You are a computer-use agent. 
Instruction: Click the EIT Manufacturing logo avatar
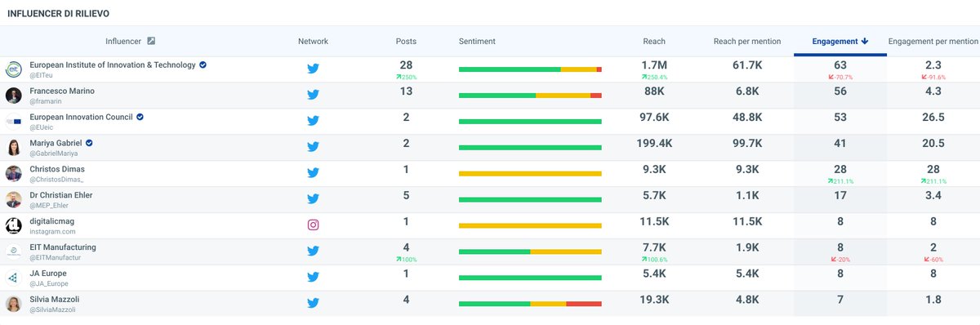click(13, 252)
